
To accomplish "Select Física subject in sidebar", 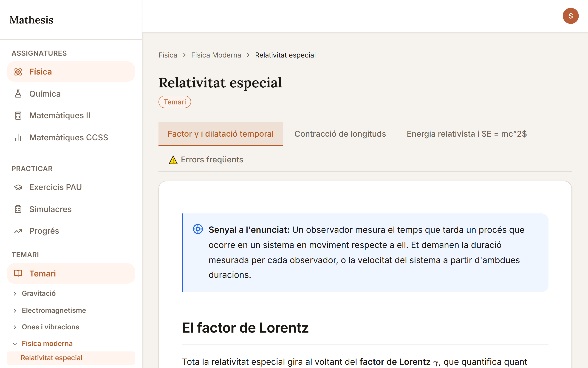I will 71,72.
